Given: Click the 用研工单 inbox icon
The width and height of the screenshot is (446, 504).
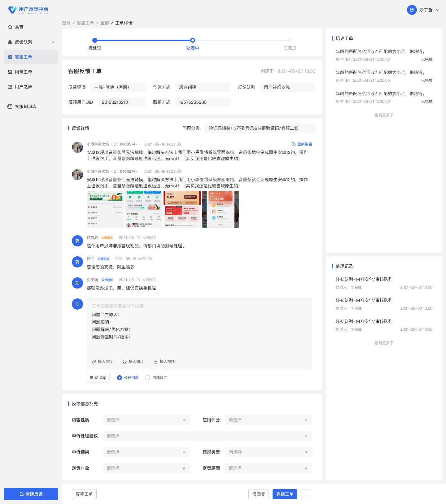Looking at the screenshot, I should [10, 72].
